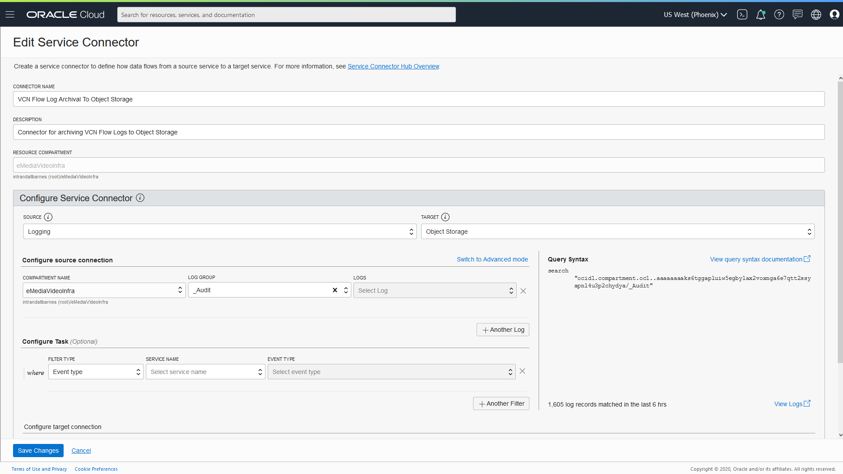
Task: Click the Edit Service Connector title
Action: [x=76, y=42]
